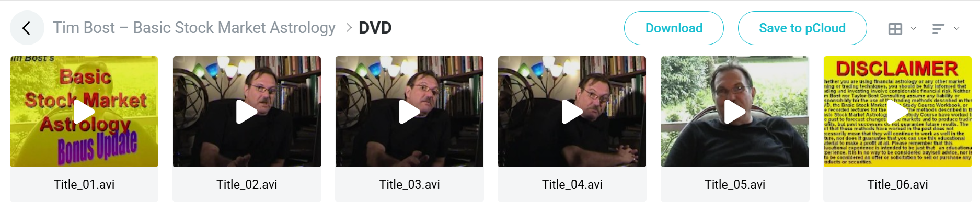Click the Download button

[x=674, y=28]
